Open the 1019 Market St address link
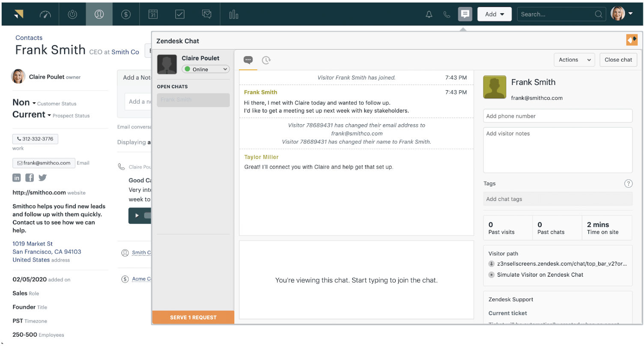The image size is (644, 358). [x=47, y=252]
